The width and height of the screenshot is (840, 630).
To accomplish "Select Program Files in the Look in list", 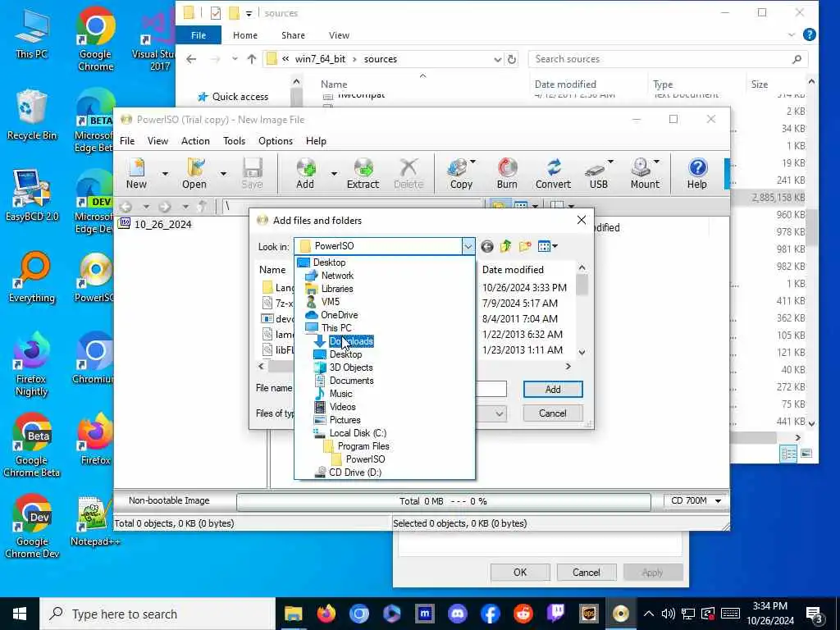I will tap(363, 446).
